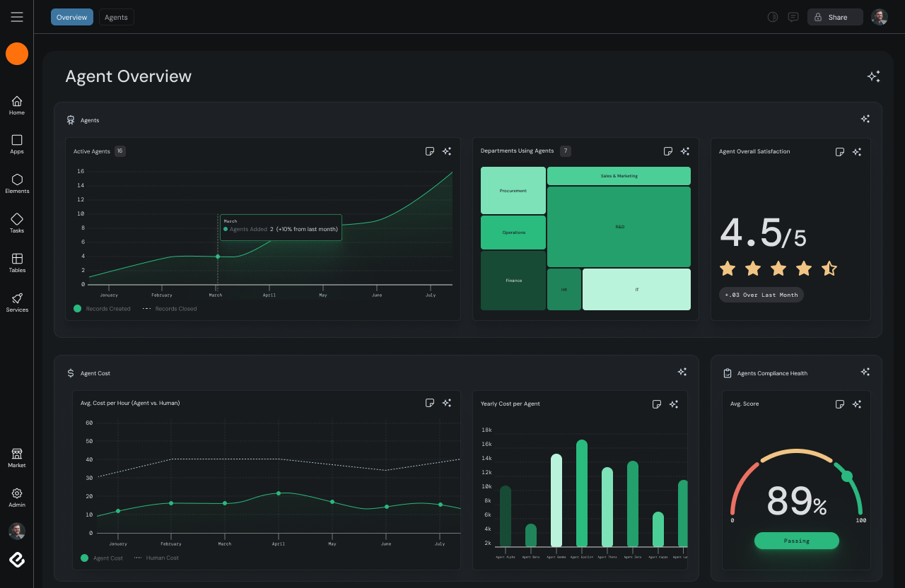Click the compliance gauge knob
Screen dimensions: 905x588
[x=847, y=476]
